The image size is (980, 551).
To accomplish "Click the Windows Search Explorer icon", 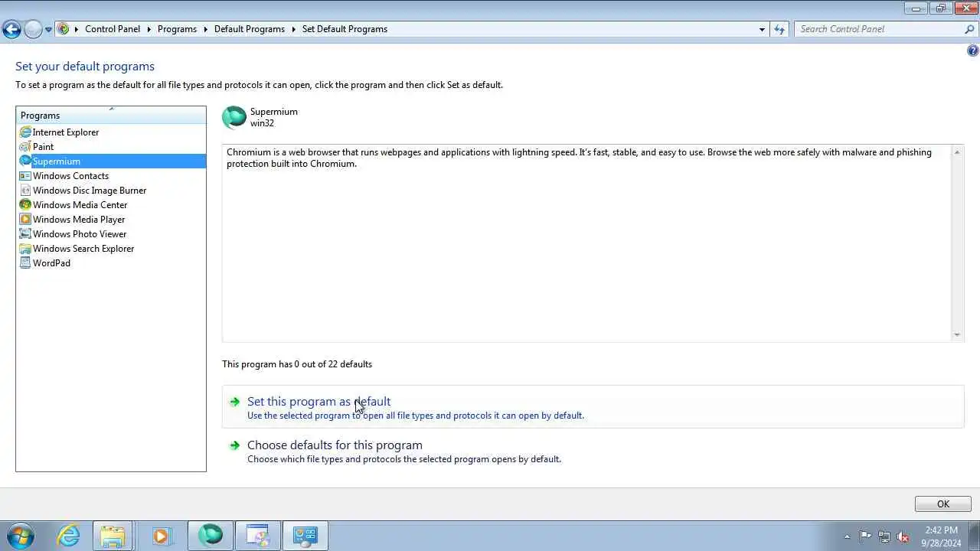I will pyautogui.click(x=25, y=249).
